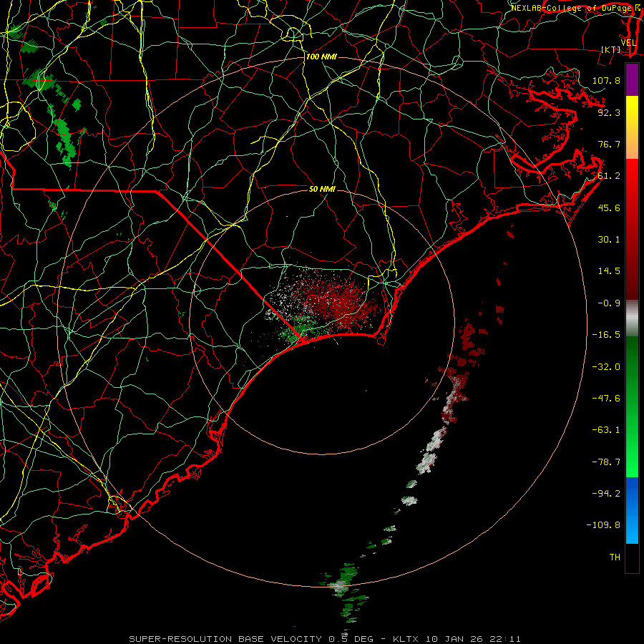
Task: Pick the yellow-orange band of the color scale
Action: pos(632,127)
